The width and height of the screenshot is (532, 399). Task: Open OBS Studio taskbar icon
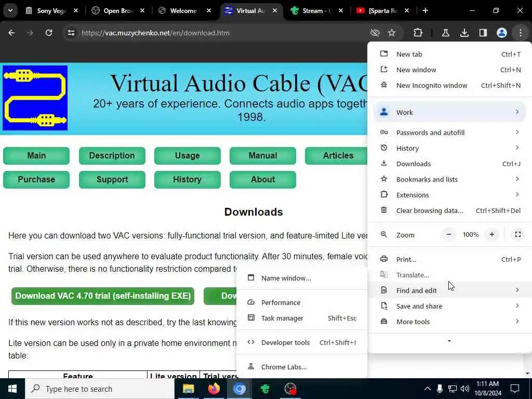pos(290,389)
